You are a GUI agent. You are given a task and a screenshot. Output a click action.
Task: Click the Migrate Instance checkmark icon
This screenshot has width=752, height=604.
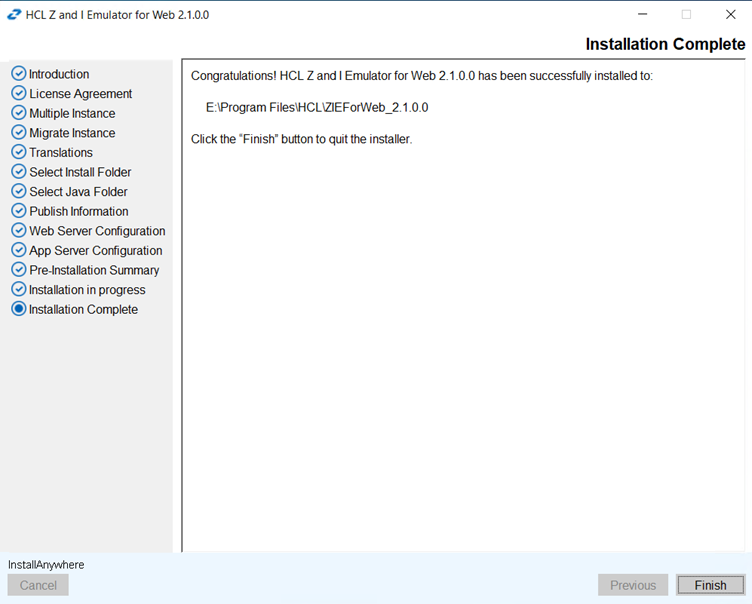coord(19,132)
